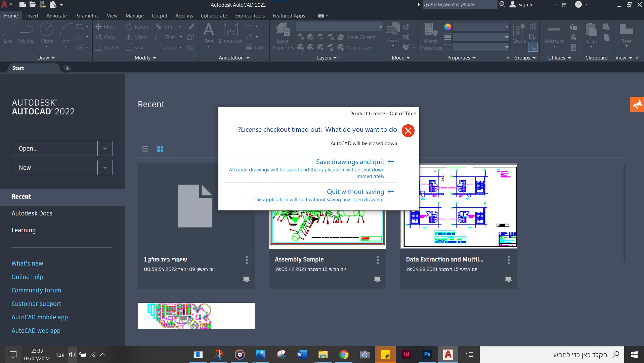Open Google Chrome from the taskbar
The image size is (644, 363).
pos(344,354)
